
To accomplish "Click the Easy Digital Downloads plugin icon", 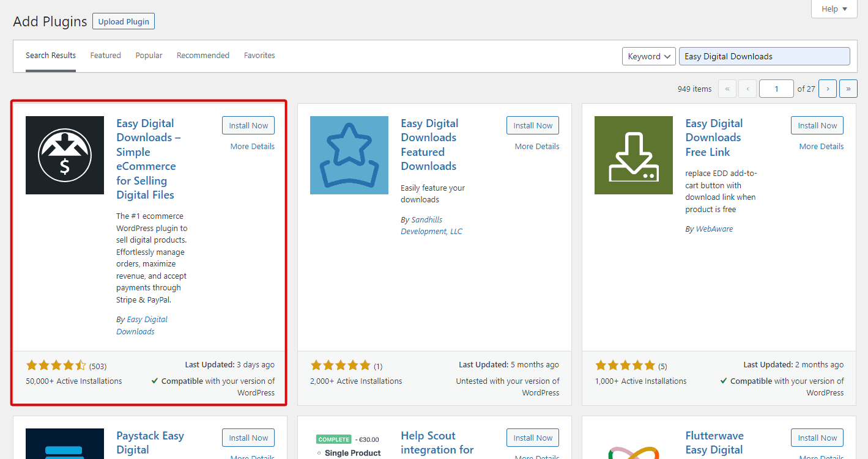I will tap(65, 155).
